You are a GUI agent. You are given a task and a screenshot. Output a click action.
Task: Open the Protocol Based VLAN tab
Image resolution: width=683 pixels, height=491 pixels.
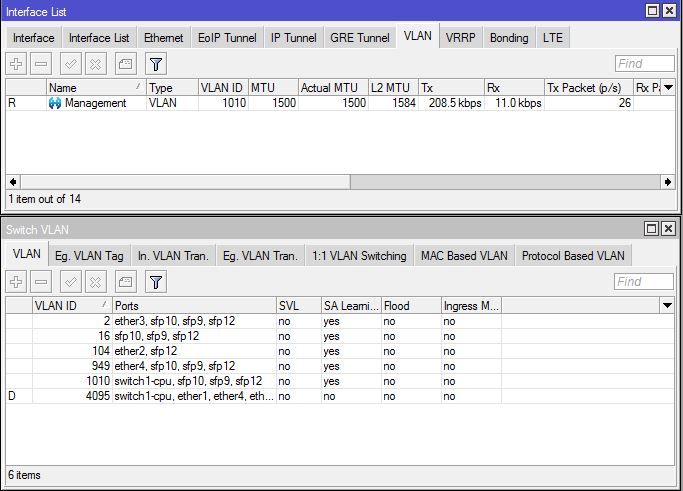(x=573, y=256)
